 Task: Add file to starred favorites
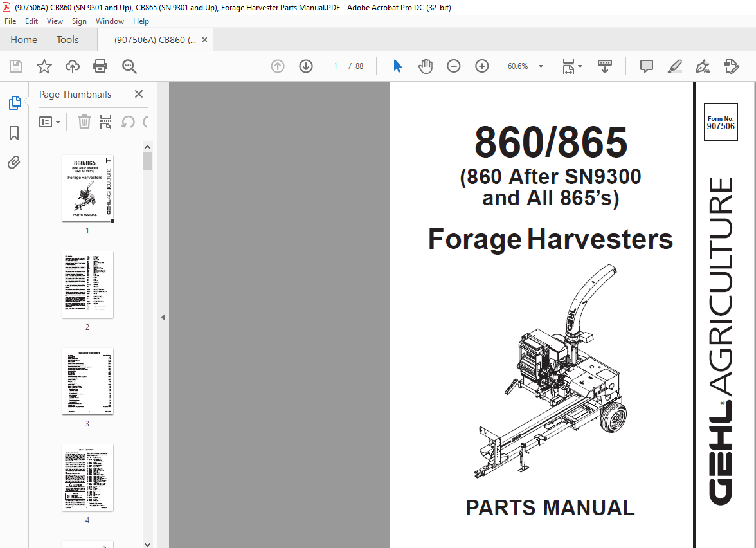click(x=44, y=66)
